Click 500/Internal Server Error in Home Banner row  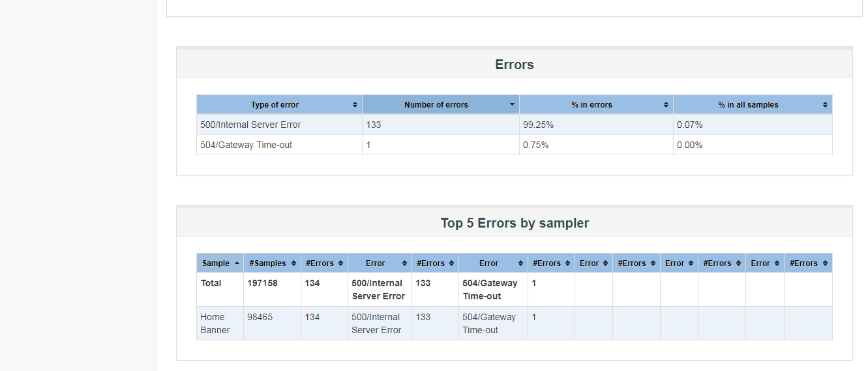click(x=376, y=323)
